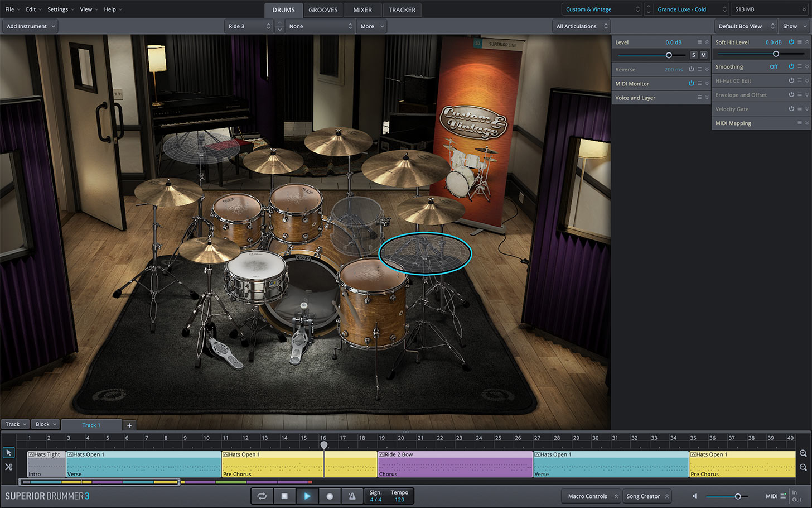This screenshot has width=812, height=508.
Task: Open the Soft Hit Level menu icon
Action: tap(800, 42)
